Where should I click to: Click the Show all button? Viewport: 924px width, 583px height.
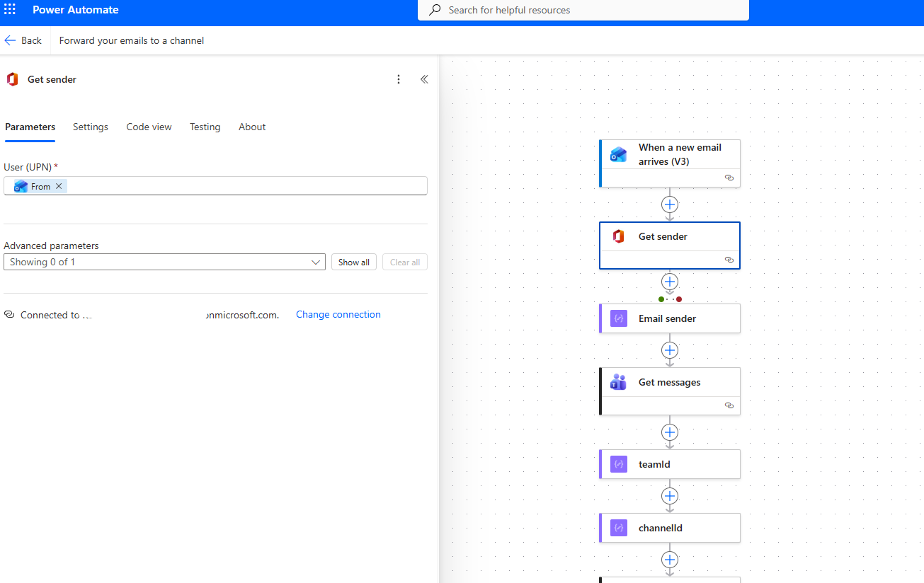pos(353,262)
